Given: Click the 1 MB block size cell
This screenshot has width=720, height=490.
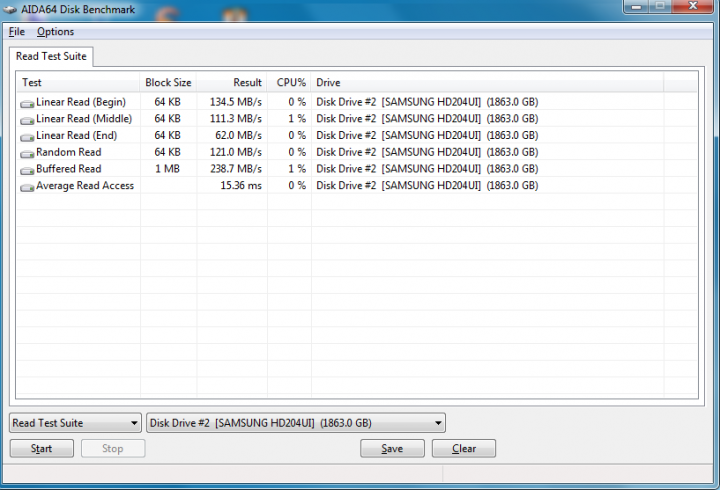Looking at the screenshot, I should [x=167, y=169].
